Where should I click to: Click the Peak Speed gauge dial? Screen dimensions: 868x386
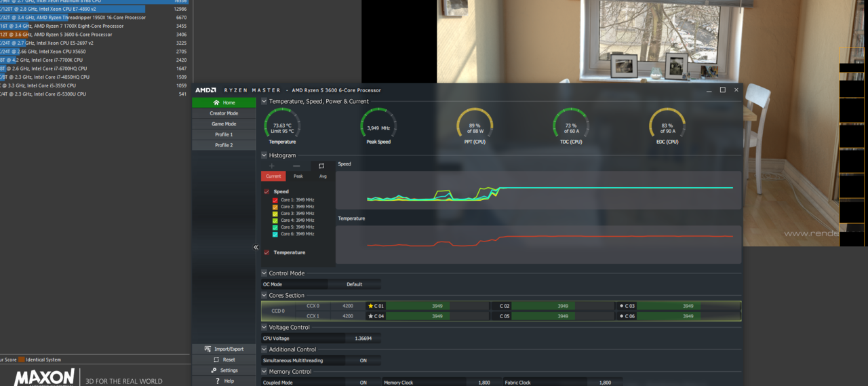[x=378, y=124]
